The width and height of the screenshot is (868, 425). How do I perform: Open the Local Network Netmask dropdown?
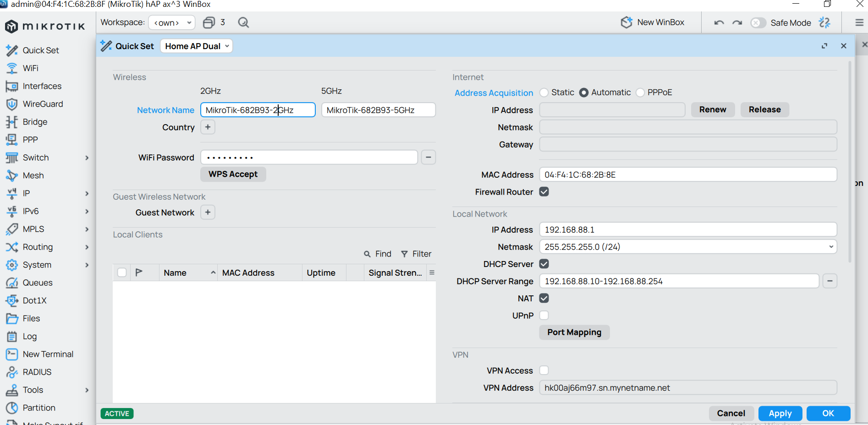(x=688, y=247)
